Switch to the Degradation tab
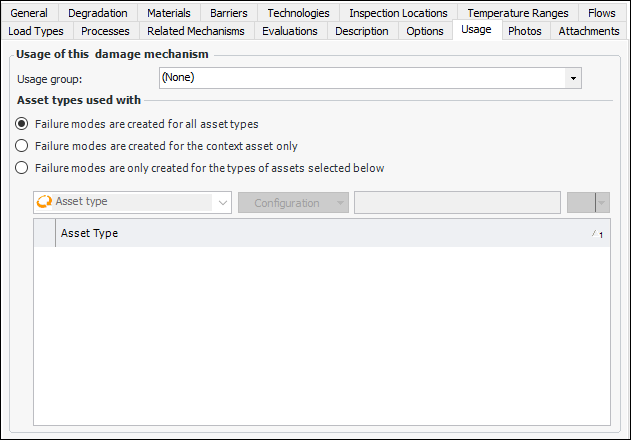This screenshot has width=631, height=440. [98, 13]
